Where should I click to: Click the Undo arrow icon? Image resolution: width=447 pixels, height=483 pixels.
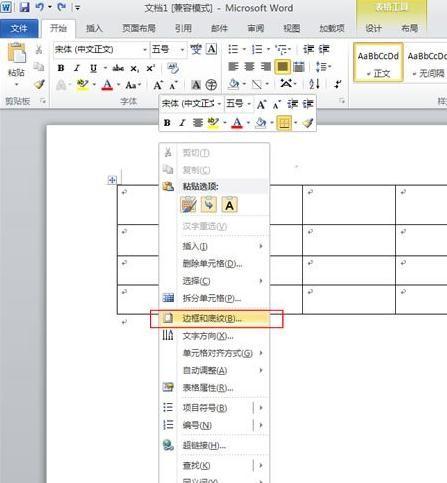point(40,7)
